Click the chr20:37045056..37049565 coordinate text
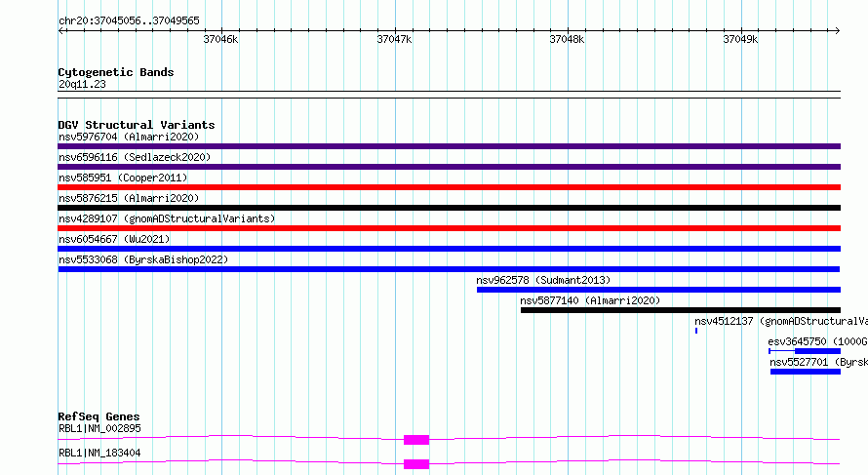 (129, 20)
